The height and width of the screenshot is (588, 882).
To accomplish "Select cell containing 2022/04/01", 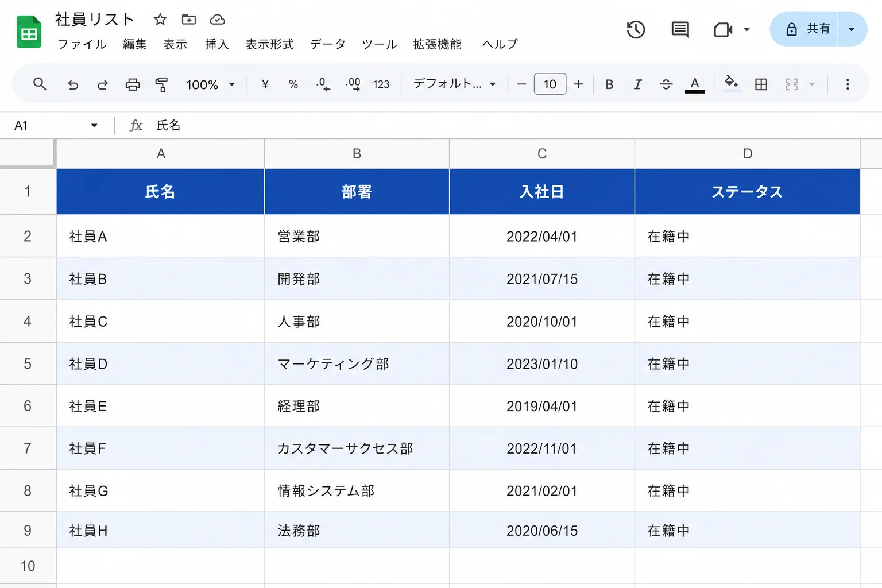I will (x=542, y=236).
